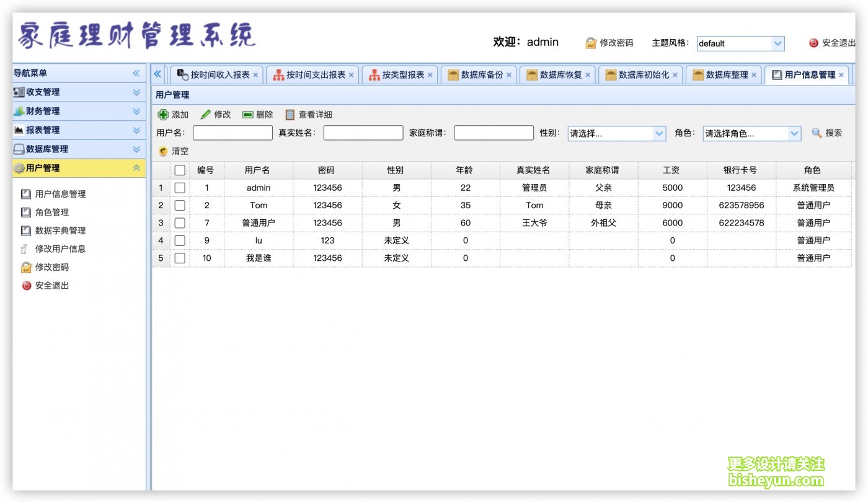Check the box for the admin row

[x=180, y=188]
